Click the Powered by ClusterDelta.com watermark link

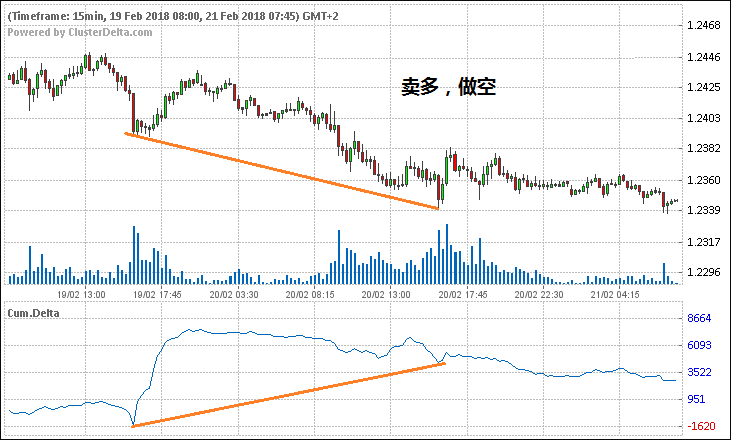click(x=81, y=32)
